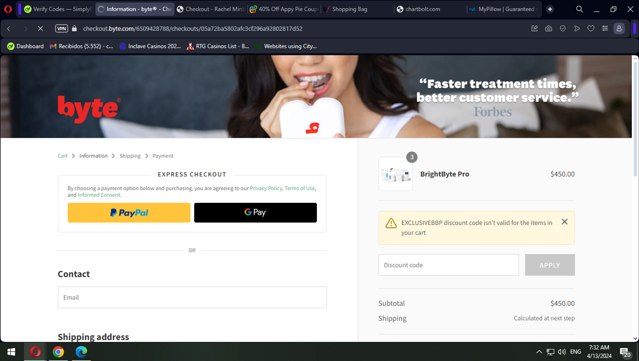Screen dimensions: 639x361
Task: Click the BrightByte Pro product name
Action: (x=445, y=174)
